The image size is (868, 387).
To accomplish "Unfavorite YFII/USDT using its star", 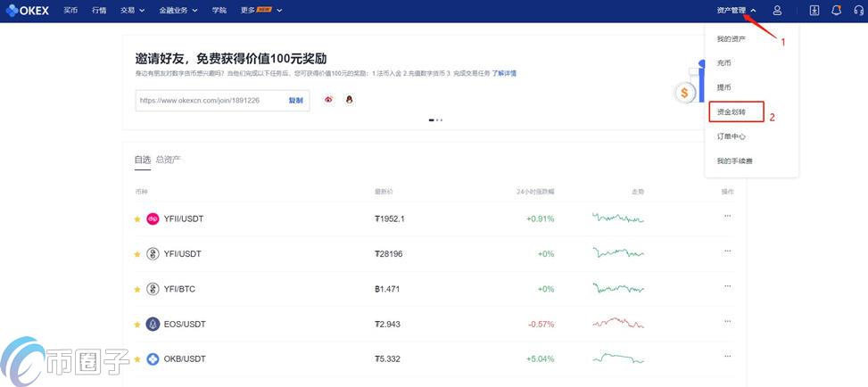I will (137, 219).
